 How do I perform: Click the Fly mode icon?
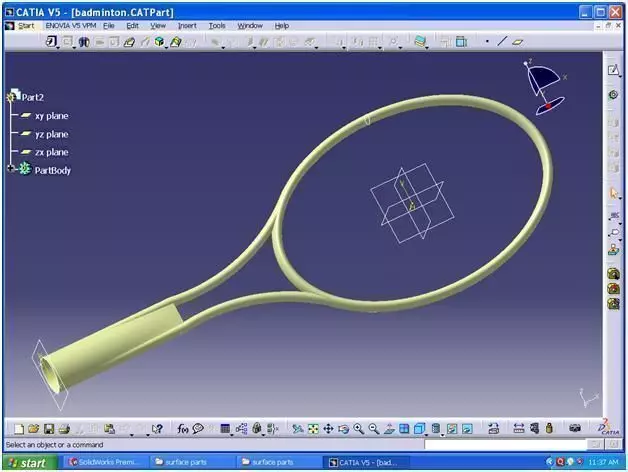coord(298,429)
